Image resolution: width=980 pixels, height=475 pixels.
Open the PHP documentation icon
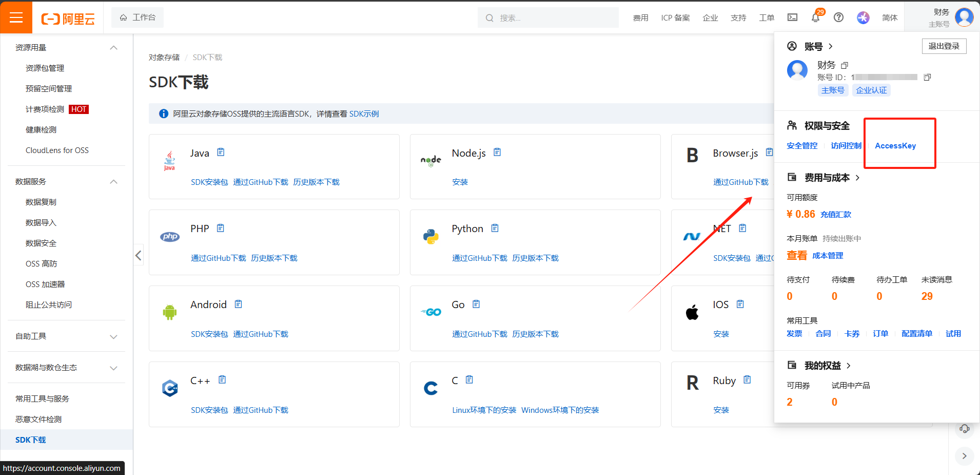coord(221,228)
